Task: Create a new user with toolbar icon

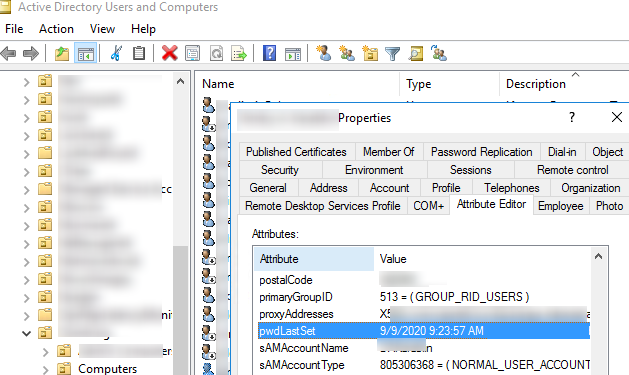Action: coord(323,53)
